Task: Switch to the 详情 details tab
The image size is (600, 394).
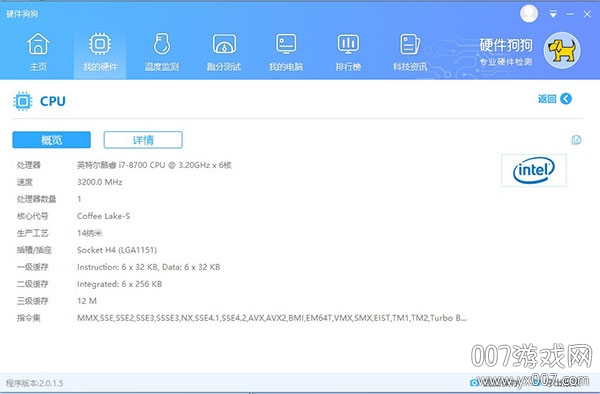Action: click(143, 140)
